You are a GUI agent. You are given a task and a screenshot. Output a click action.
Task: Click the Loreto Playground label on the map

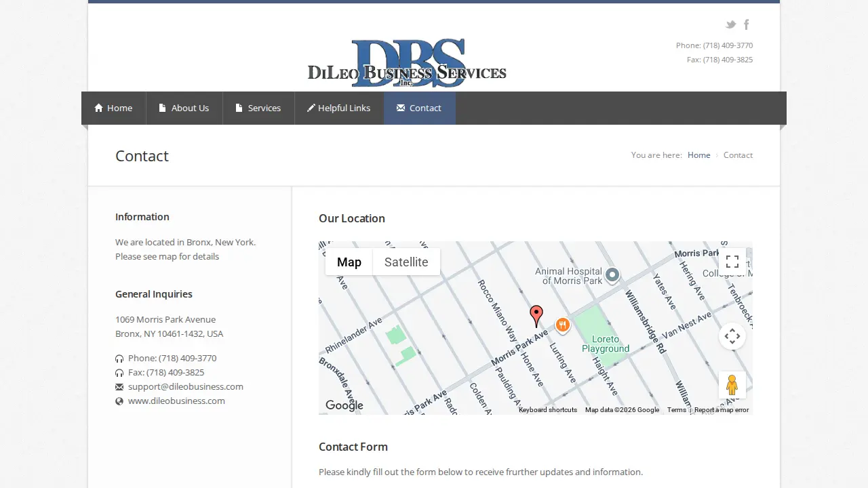tap(606, 344)
